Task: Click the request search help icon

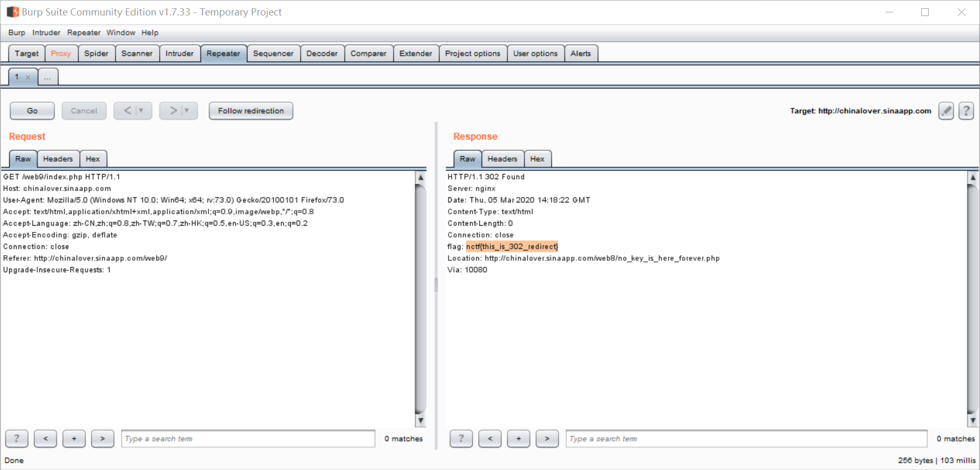Action: pyautogui.click(x=17, y=438)
